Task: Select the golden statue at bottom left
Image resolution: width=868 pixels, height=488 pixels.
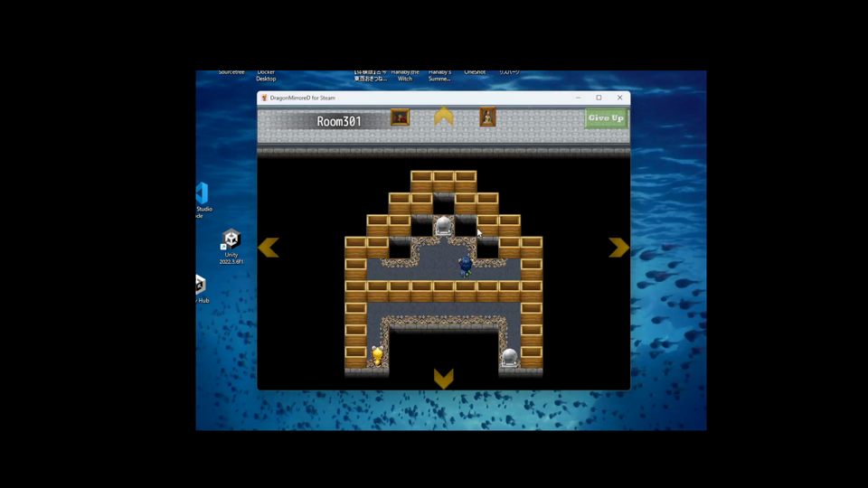Action: point(378,355)
